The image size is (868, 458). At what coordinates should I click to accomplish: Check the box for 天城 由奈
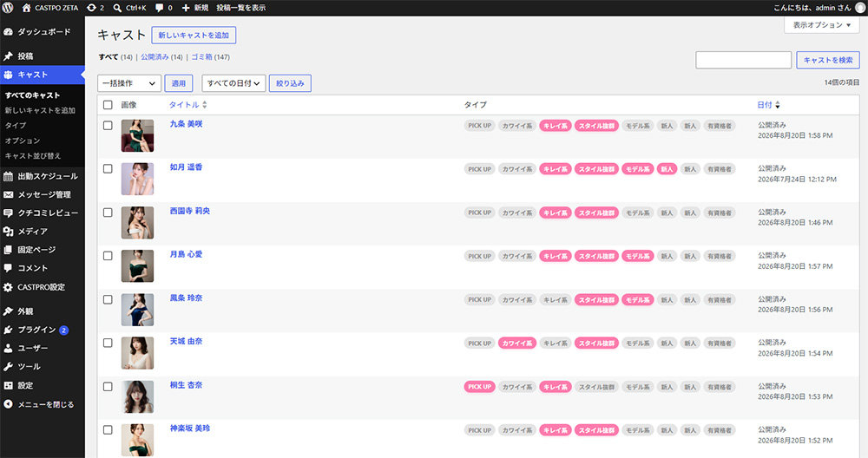[108, 343]
